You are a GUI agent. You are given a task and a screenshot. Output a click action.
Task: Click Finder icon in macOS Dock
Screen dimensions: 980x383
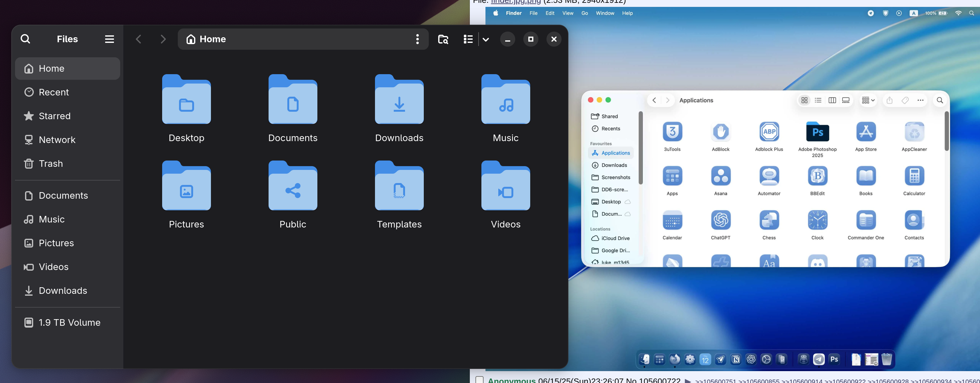(x=644, y=360)
